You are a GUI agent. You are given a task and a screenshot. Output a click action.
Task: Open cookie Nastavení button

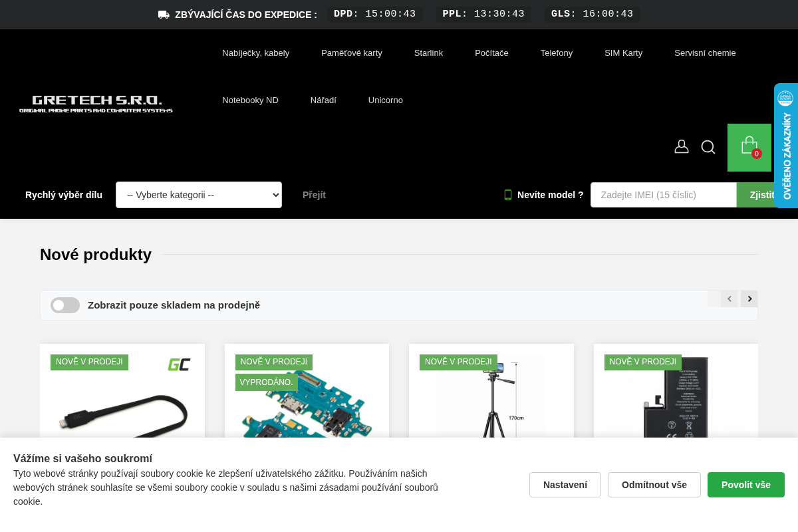(565, 485)
